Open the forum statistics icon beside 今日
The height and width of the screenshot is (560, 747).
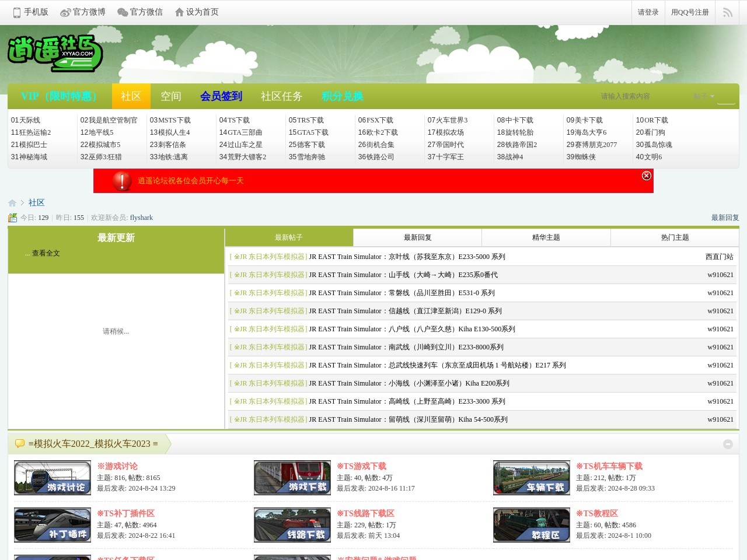tap(13, 218)
